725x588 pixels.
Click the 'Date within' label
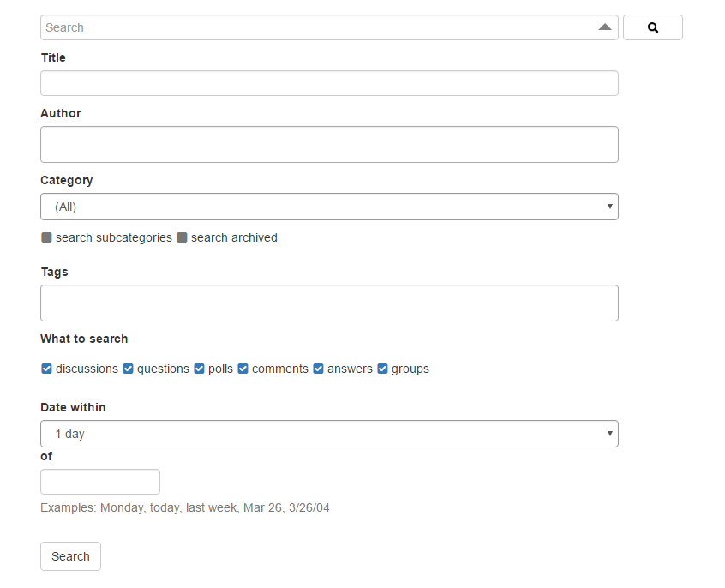coord(73,407)
